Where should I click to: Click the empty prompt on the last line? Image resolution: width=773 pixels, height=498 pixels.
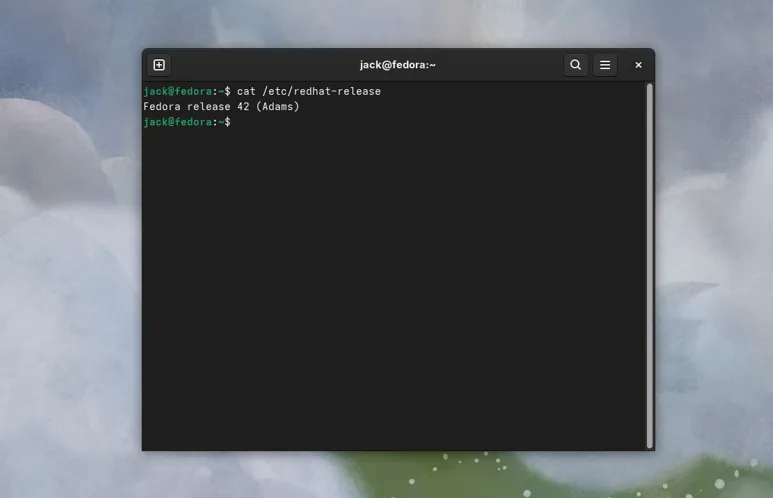(187, 122)
